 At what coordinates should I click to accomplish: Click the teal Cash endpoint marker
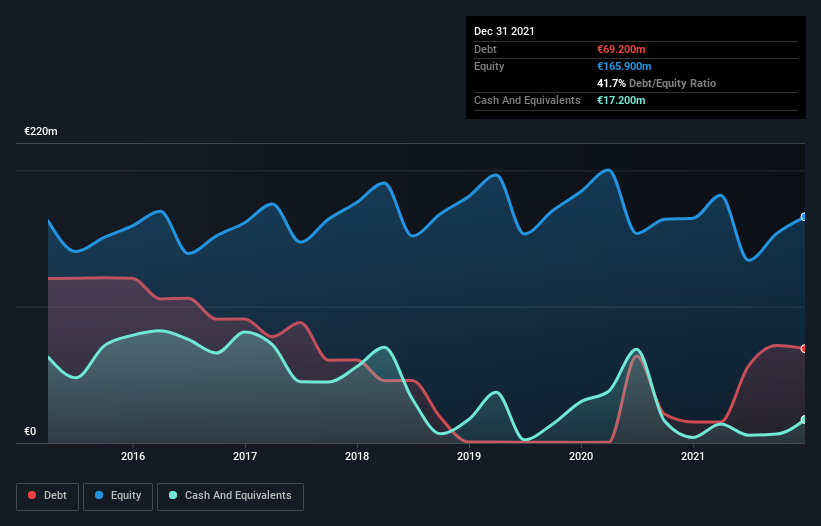[x=804, y=420]
